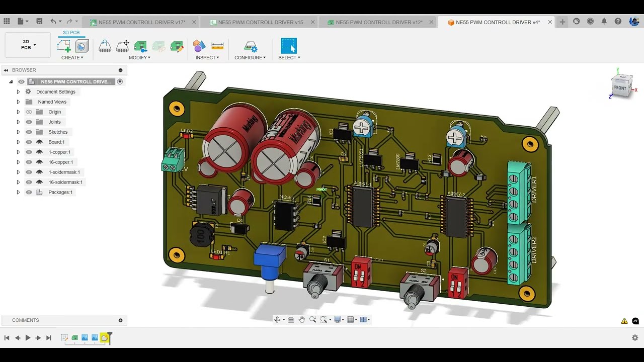Image resolution: width=644 pixels, height=362 pixels.
Task: Toggle visibility of Origin folder
Action: click(29, 112)
